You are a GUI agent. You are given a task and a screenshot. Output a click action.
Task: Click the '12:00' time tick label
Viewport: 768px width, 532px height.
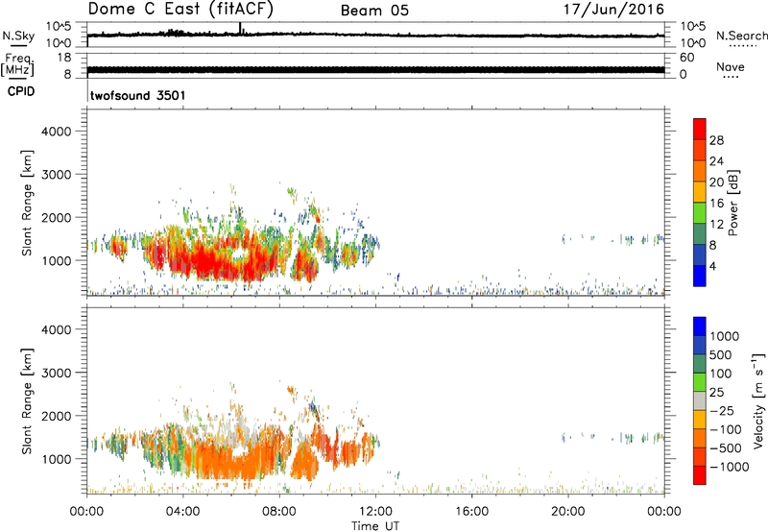(375, 512)
